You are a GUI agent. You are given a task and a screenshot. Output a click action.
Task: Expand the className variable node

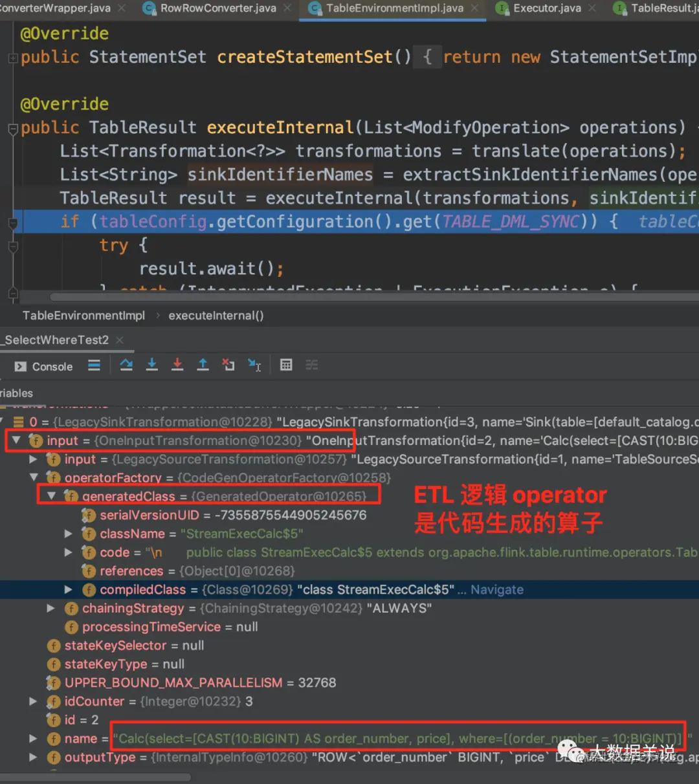click(x=69, y=534)
